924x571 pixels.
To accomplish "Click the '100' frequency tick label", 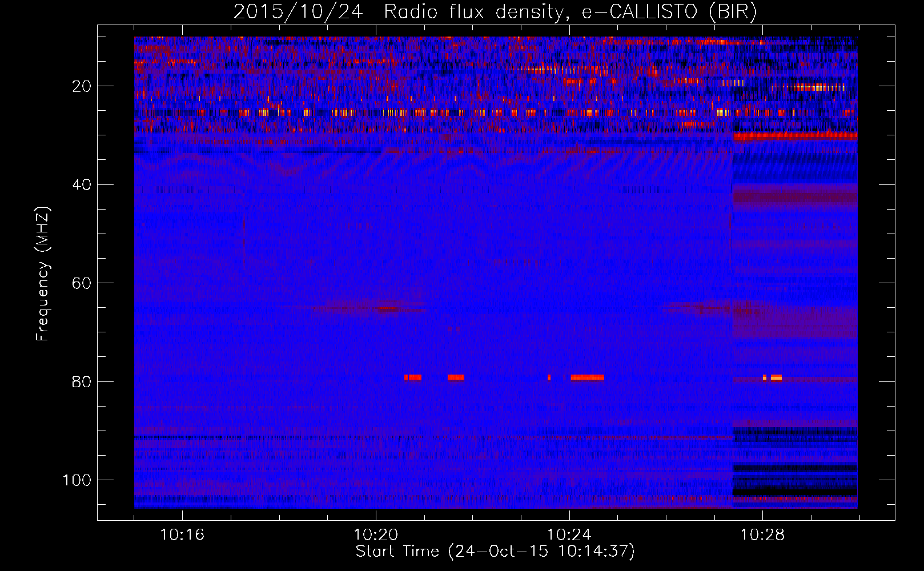I will point(77,480).
